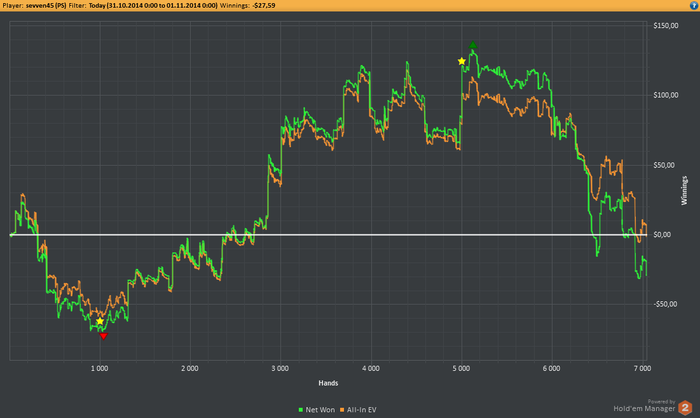The width and height of the screenshot is (700, 418).
Task: Click the 7 000 hands axis tick label
Action: (x=642, y=368)
